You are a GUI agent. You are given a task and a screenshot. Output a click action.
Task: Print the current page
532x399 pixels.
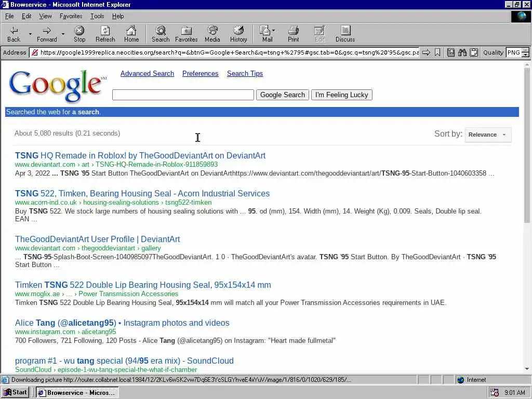[294, 34]
